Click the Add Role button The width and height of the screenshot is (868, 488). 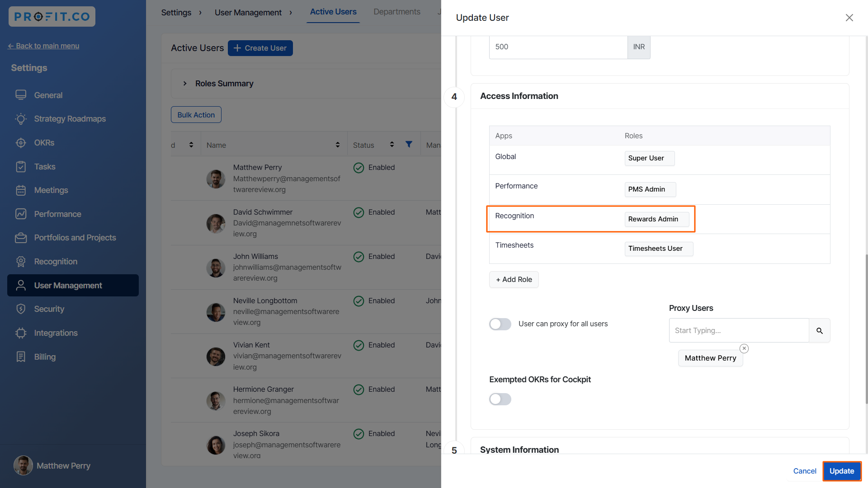coord(514,280)
